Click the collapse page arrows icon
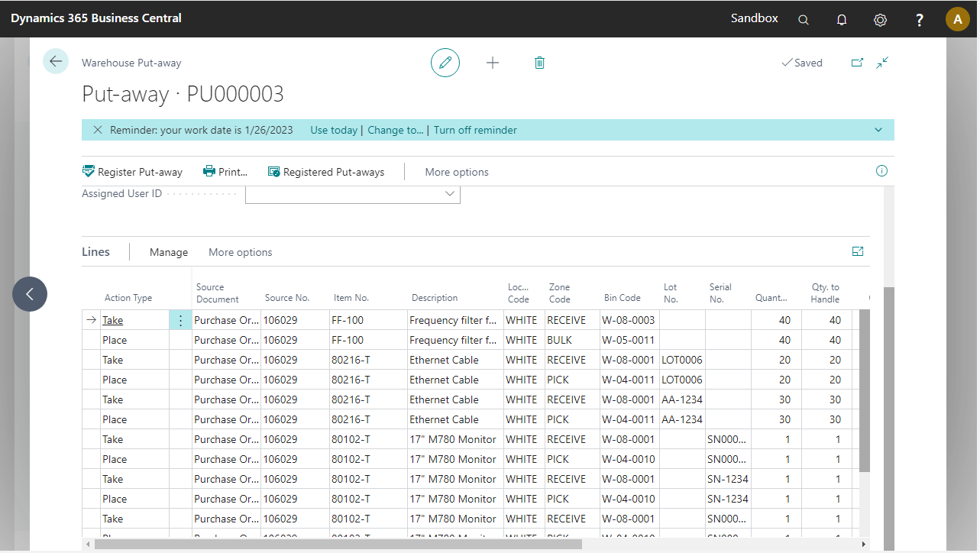The height and width of the screenshot is (553, 980). 882,63
